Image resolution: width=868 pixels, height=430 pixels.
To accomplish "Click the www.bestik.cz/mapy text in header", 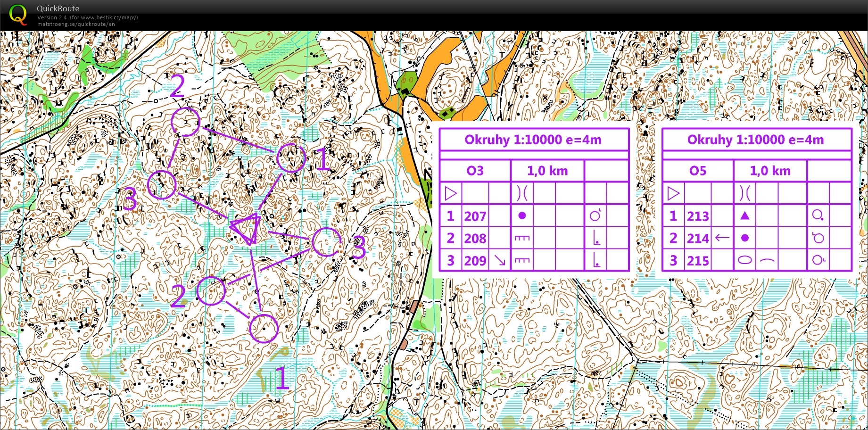I will pos(109,17).
